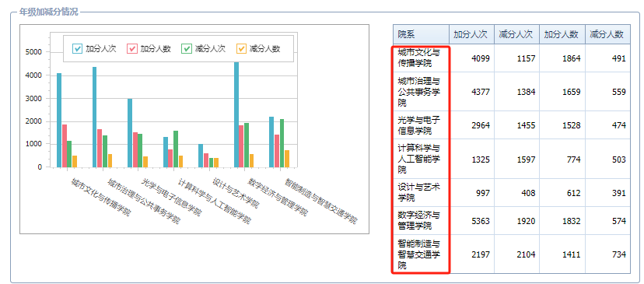644x284 pixels.
Task: Click the green 减分人次 bar for 智能制造与智慧交通学院
Action: [282, 143]
